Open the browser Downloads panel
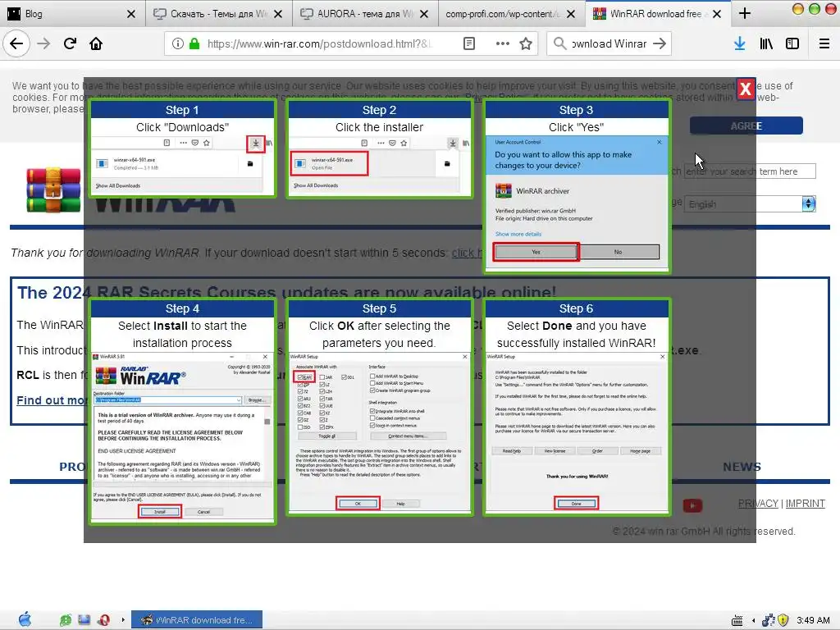The width and height of the screenshot is (840, 630). (x=740, y=44)
